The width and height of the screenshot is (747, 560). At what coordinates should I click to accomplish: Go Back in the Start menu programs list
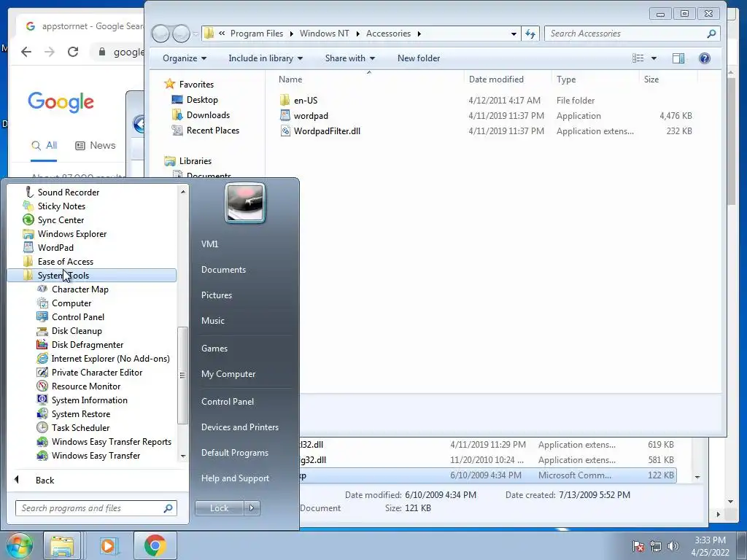click(44, 480)
